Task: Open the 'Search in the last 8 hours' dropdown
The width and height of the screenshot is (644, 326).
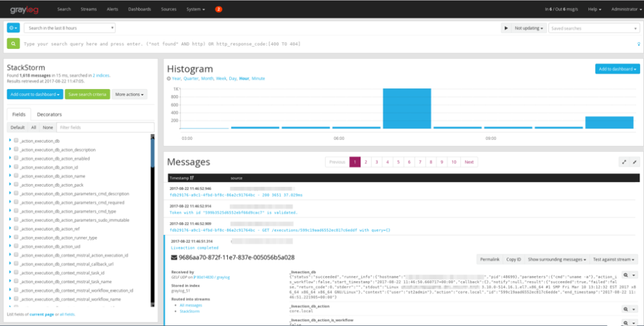Action: (70, 28)
